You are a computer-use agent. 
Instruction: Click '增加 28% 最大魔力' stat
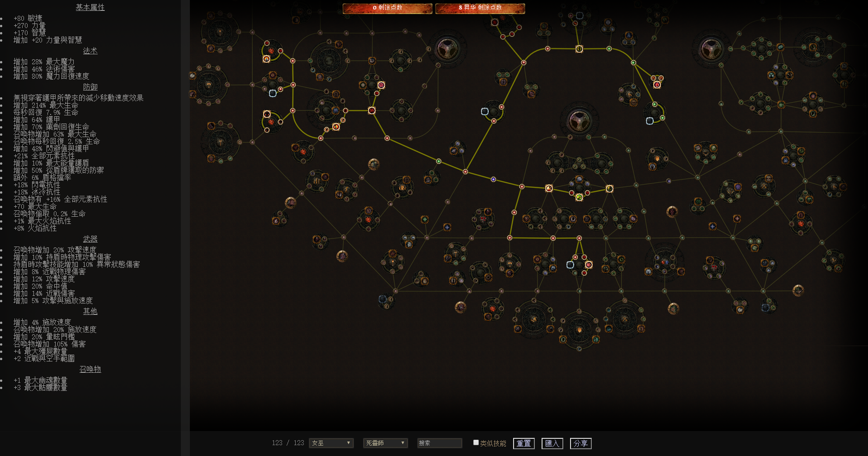[x=44, y=62]
